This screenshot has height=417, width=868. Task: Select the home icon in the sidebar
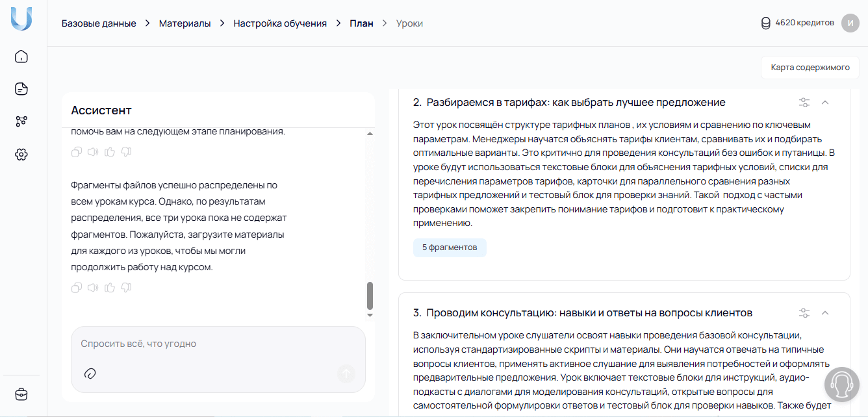tap(21, 57)
